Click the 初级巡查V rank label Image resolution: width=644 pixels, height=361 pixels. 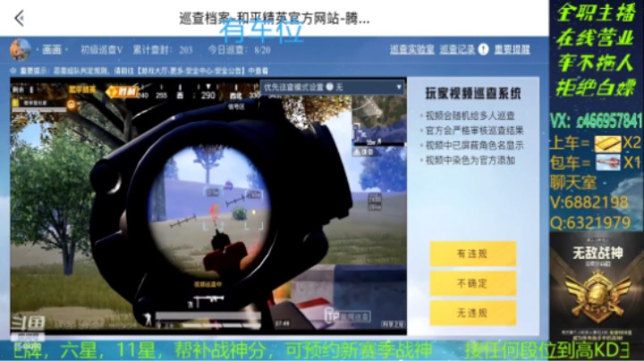point(101,50)
